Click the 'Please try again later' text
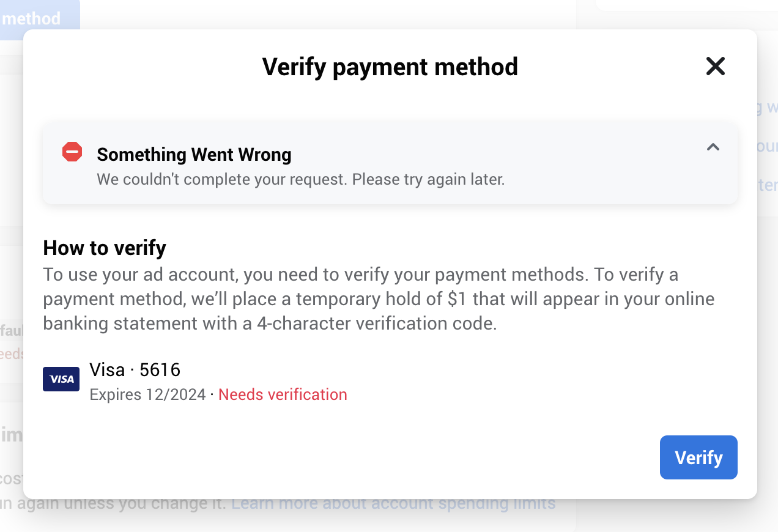 [429, 180]
